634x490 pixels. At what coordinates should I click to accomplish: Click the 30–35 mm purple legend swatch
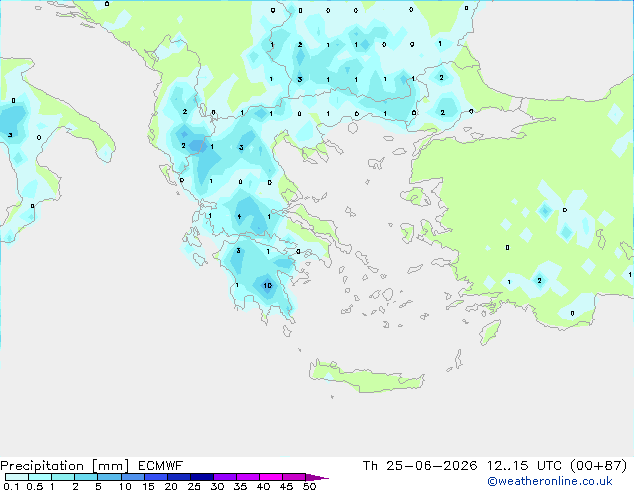[x=224, y=477]
